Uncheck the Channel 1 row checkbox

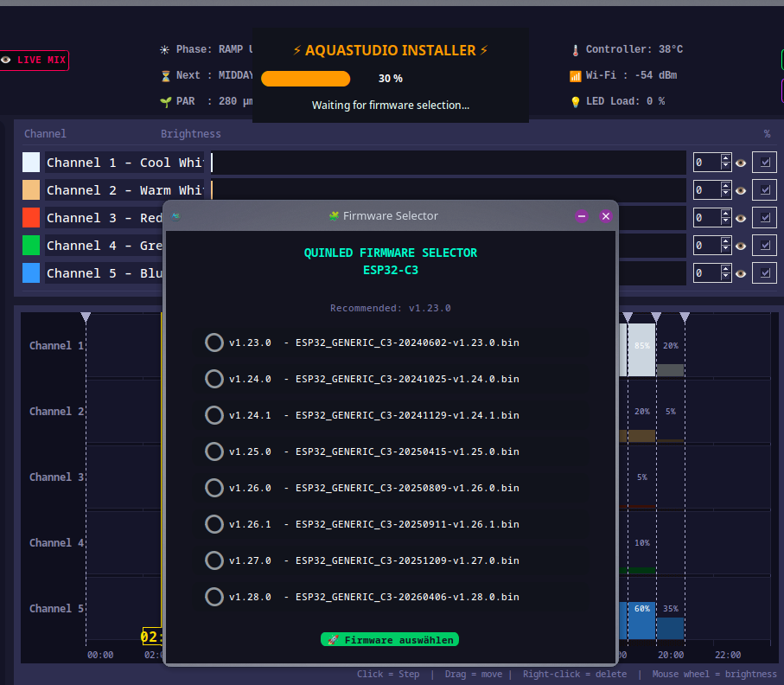[x=764, y=163]
